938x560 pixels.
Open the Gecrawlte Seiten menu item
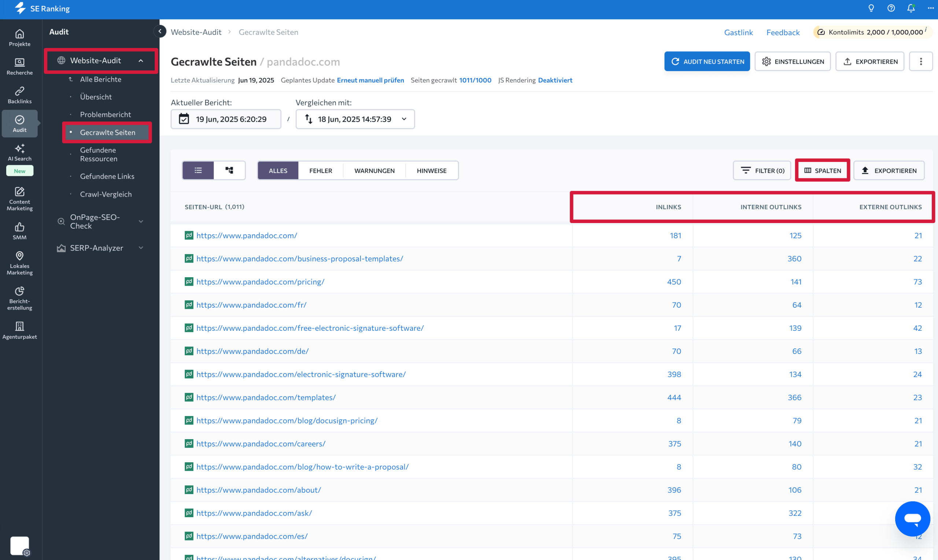tap(107, 133)
